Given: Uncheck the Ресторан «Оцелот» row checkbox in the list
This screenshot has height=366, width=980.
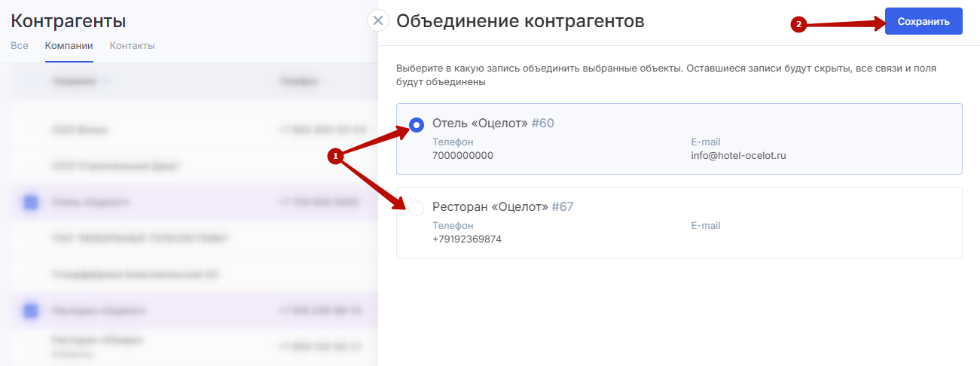Looking at the screenshot, I should coord(30,310).
